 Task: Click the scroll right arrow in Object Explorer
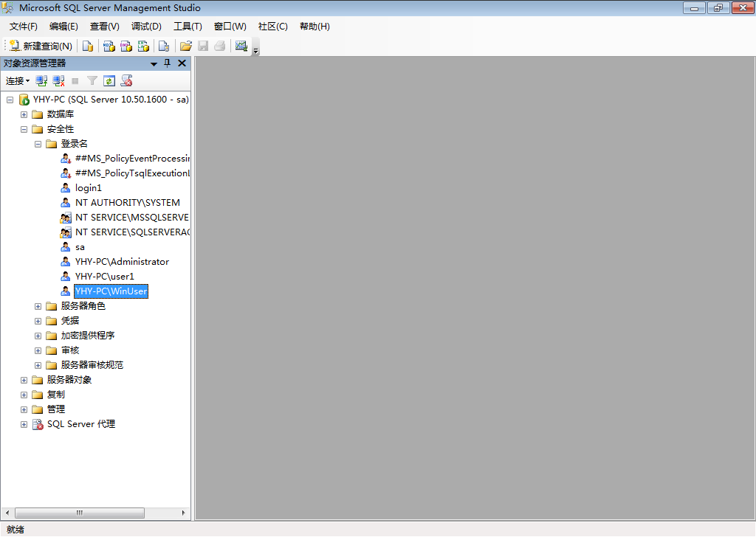coord(183,513)
